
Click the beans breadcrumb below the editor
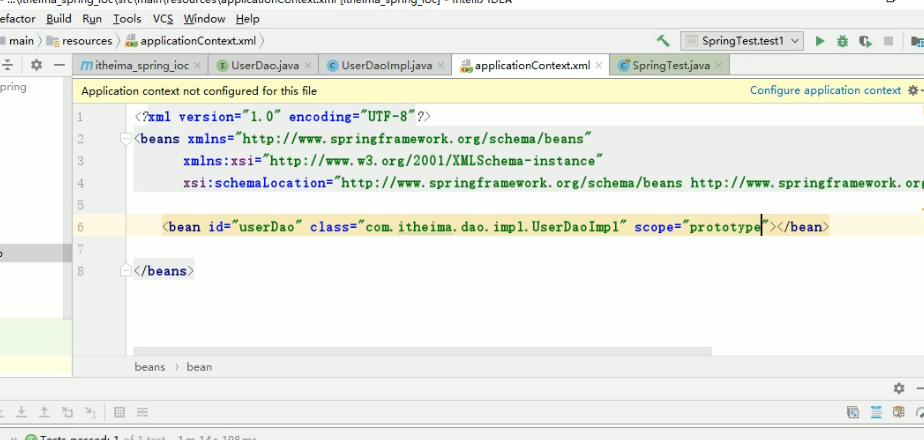(x=150, y=367)
